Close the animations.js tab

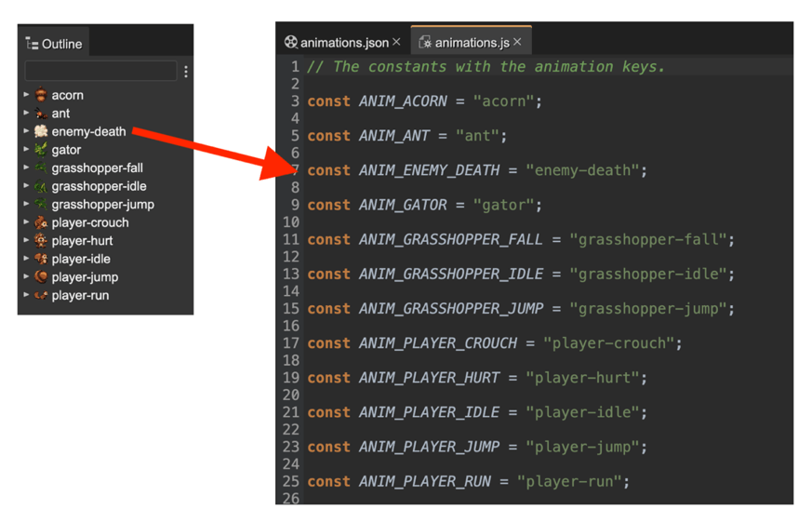tap(517, 42)
